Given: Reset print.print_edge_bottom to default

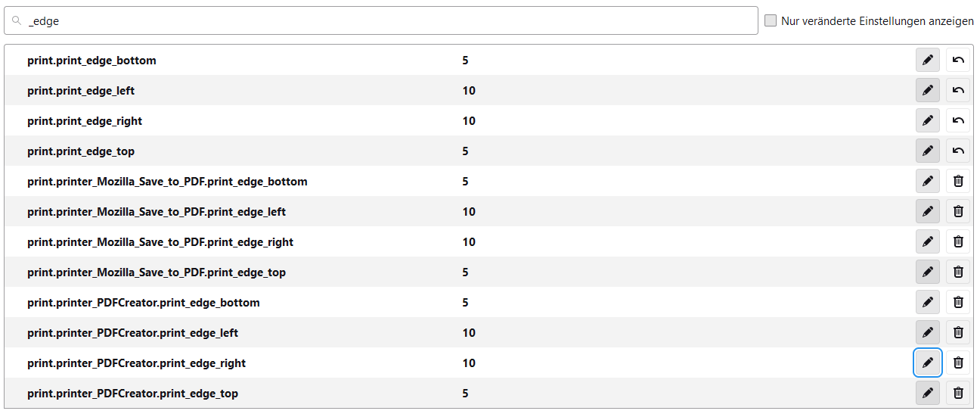Looking at the screenshot, I should pyautogui.click(x=958, y=60).
